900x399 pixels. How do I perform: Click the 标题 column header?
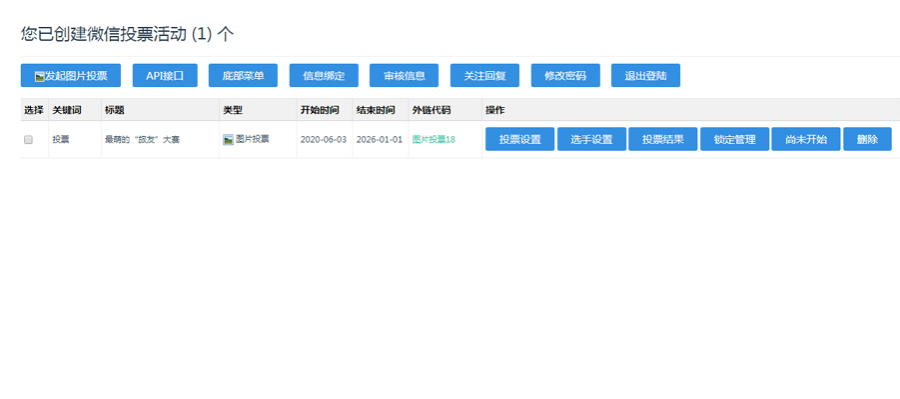coord(114,110)
